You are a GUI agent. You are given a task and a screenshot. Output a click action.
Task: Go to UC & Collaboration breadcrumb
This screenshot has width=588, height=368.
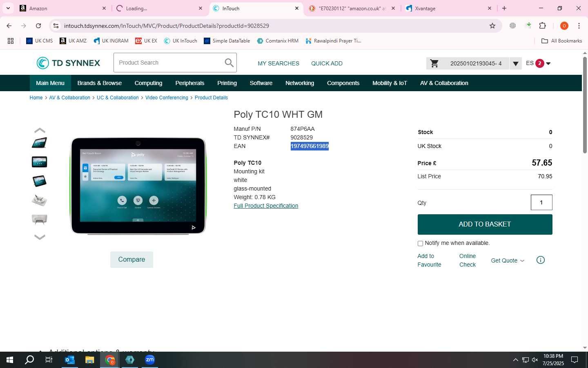click(118, 98)
